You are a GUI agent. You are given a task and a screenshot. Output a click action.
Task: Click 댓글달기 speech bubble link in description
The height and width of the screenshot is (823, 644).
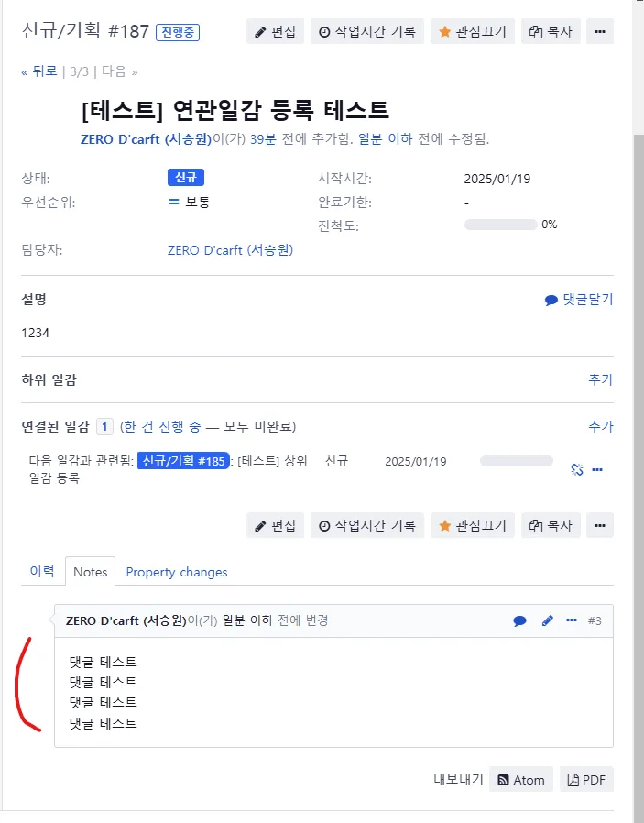click(x=578, y=300)
